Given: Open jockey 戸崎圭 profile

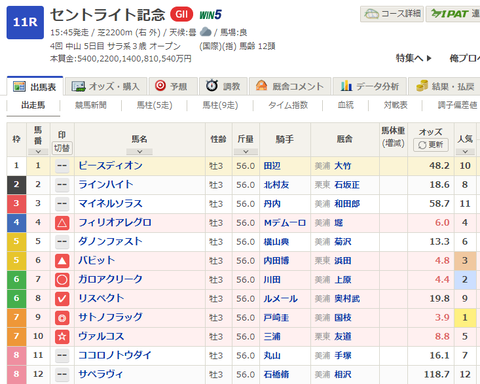Looking at the screenshot, I should tap(276, 318).
